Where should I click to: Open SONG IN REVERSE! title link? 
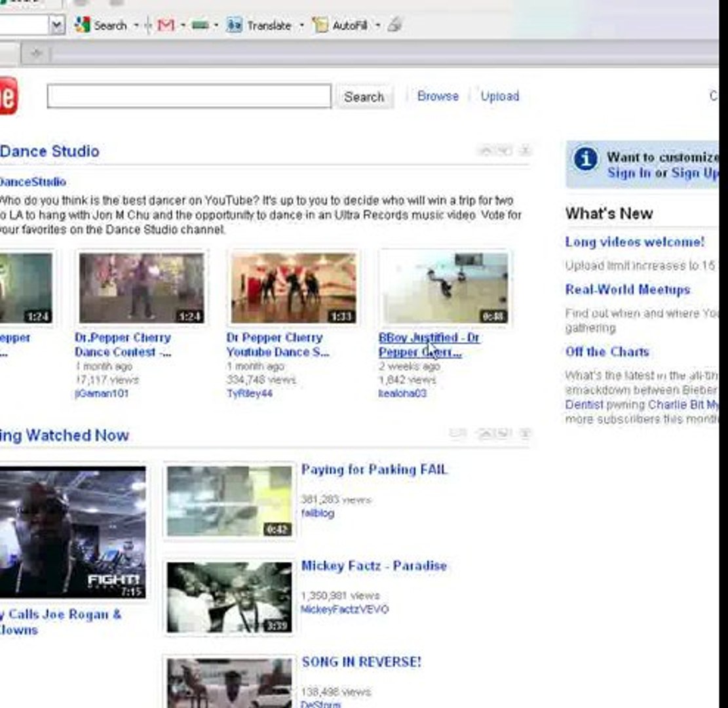click(361, 661)
